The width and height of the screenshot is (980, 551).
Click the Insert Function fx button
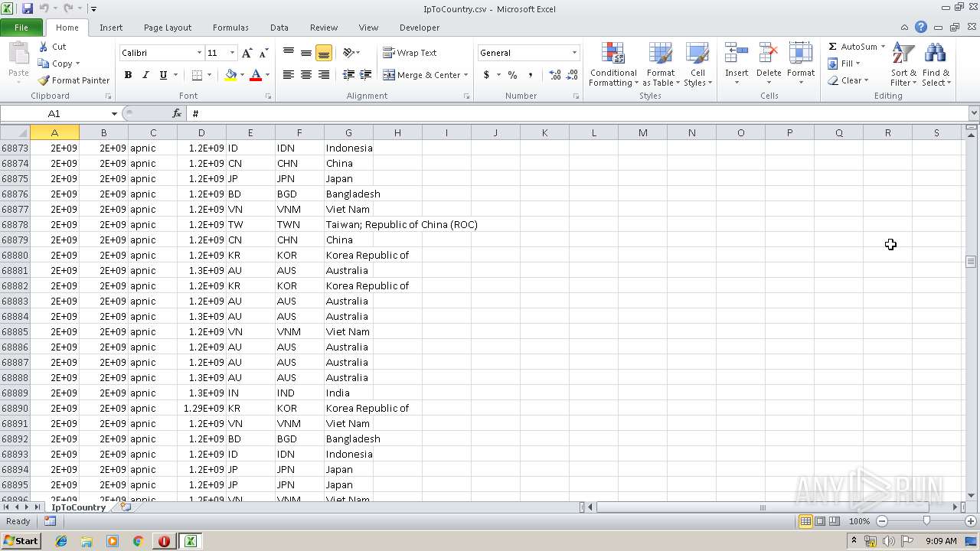click(x=177, y=113)
